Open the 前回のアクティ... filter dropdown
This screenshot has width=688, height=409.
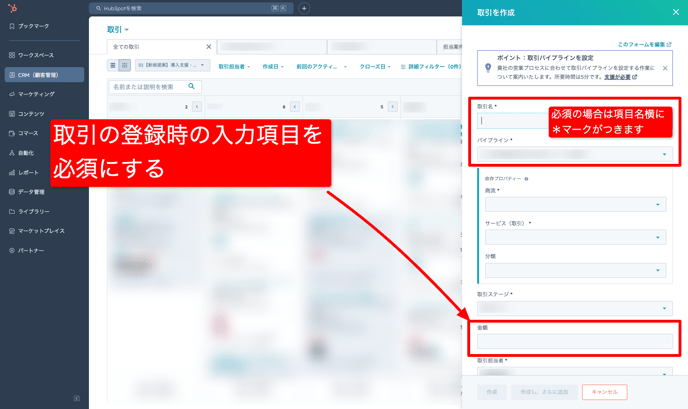click(321, 67)
